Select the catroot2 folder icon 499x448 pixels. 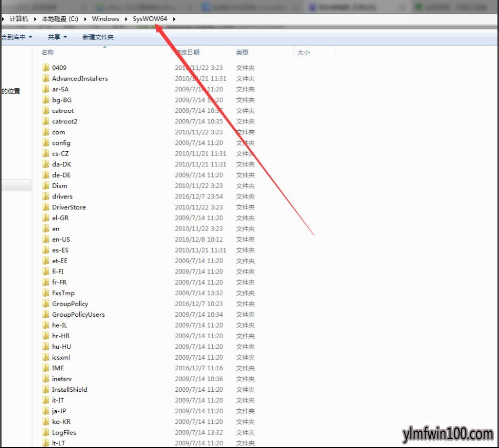[x=46, y=121]
